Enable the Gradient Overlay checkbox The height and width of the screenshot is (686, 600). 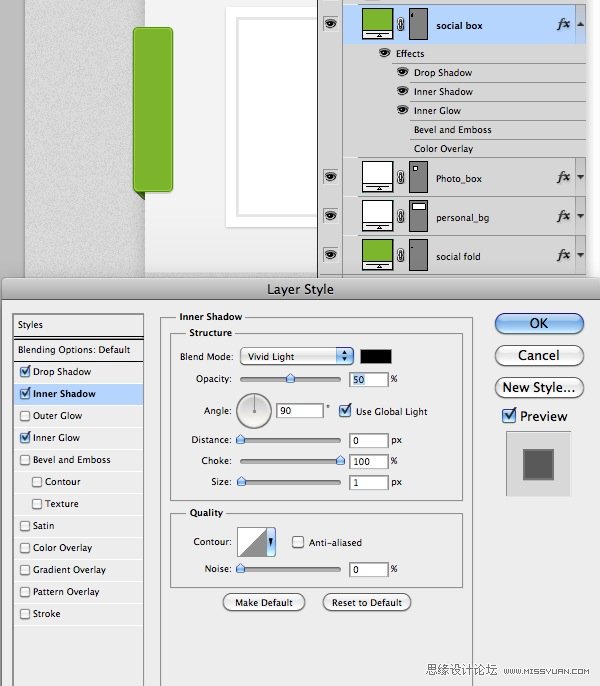point(25,570)
